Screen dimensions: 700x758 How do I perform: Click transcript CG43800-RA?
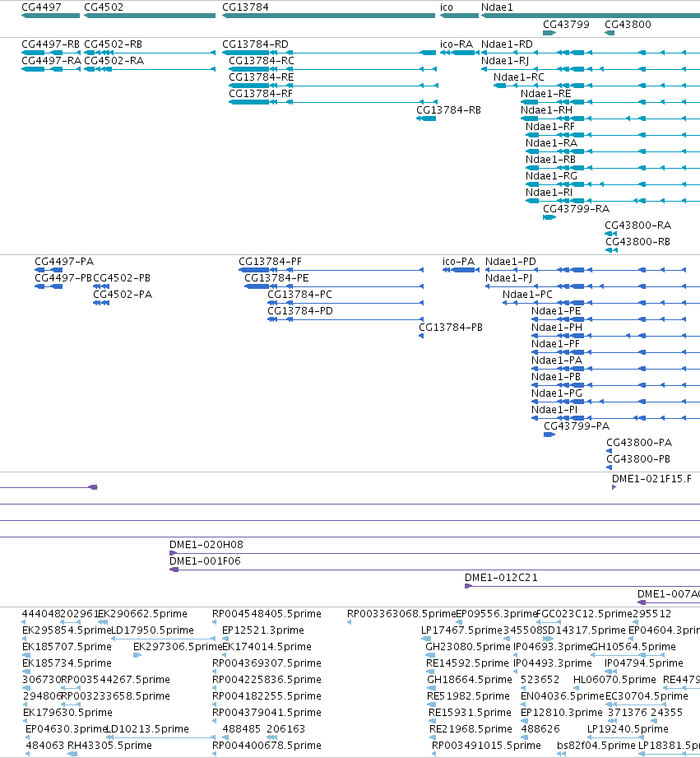click(x=637, y=226)
